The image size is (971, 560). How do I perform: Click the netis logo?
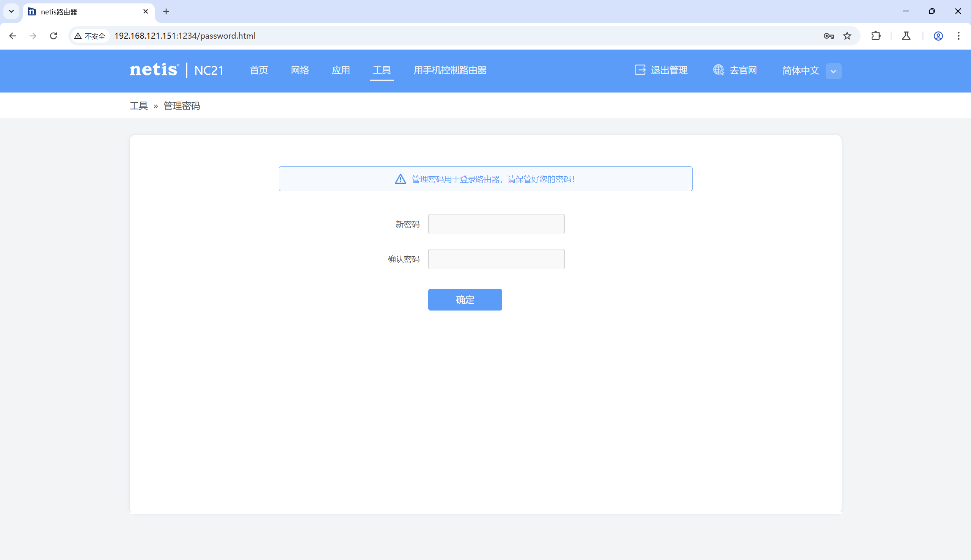[x=154, y=70]
